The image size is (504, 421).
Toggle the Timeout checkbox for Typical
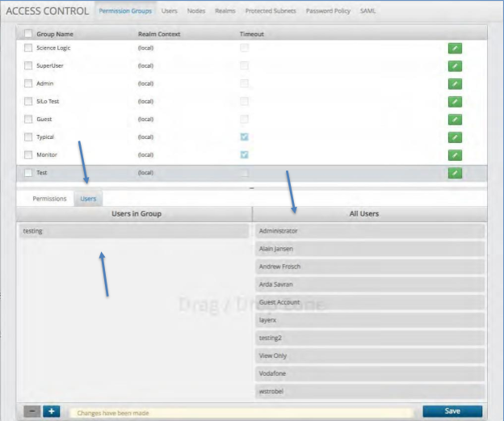(244, 137)
